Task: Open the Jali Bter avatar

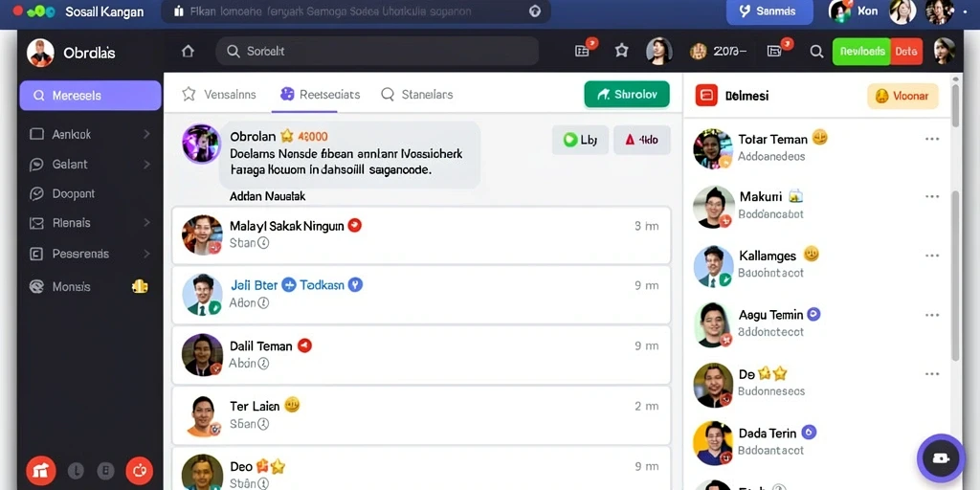Action: (x=202, y=295)
